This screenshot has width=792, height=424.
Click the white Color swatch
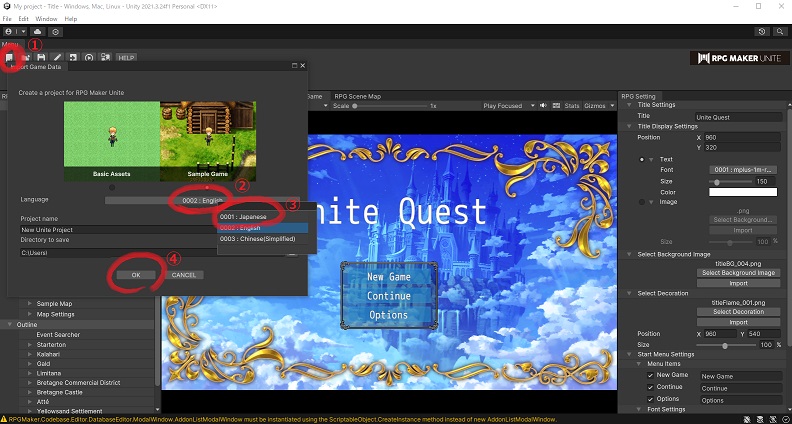[743, 192]
